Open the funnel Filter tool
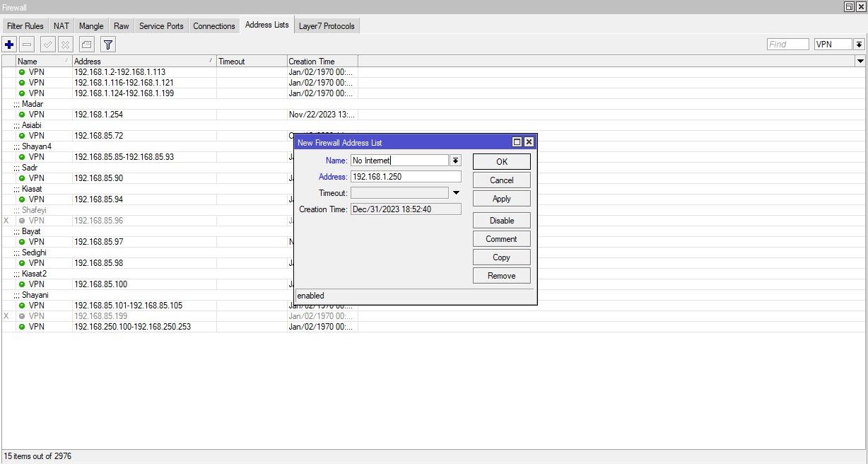868x464 pixels. (x=107, y=45)
